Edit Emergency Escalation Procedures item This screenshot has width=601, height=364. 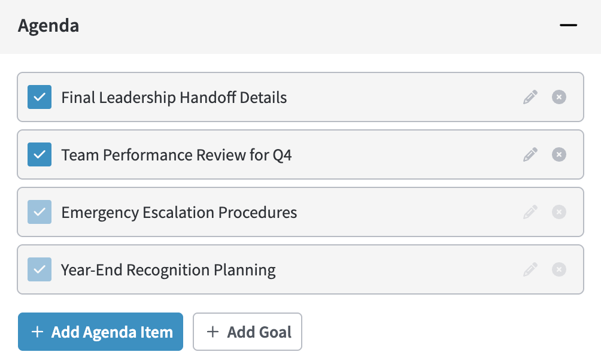click(x=530, y=212)
